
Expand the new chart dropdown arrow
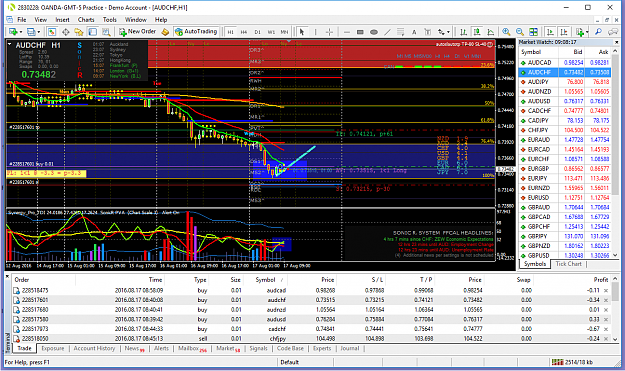[x=20, y=32]
